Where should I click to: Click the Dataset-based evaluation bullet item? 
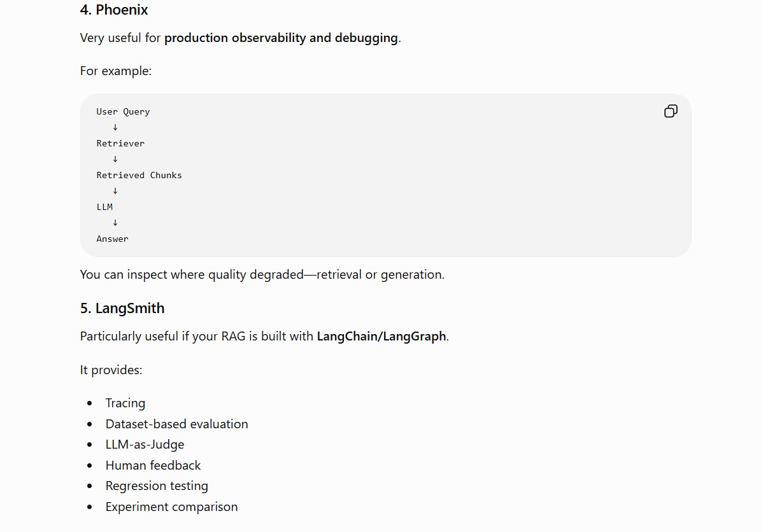pyautogui.click(x=176, y=424)
